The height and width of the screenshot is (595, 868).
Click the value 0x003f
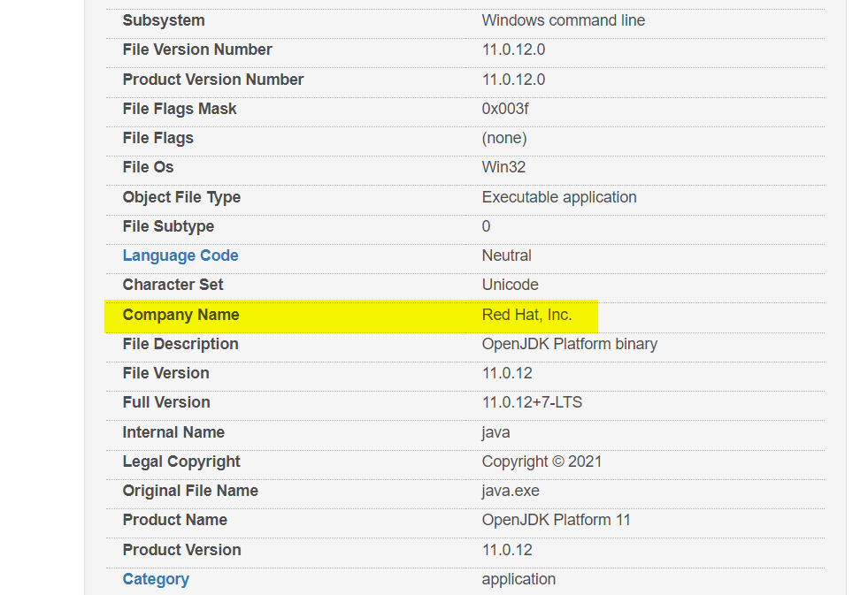coord(505,109)
